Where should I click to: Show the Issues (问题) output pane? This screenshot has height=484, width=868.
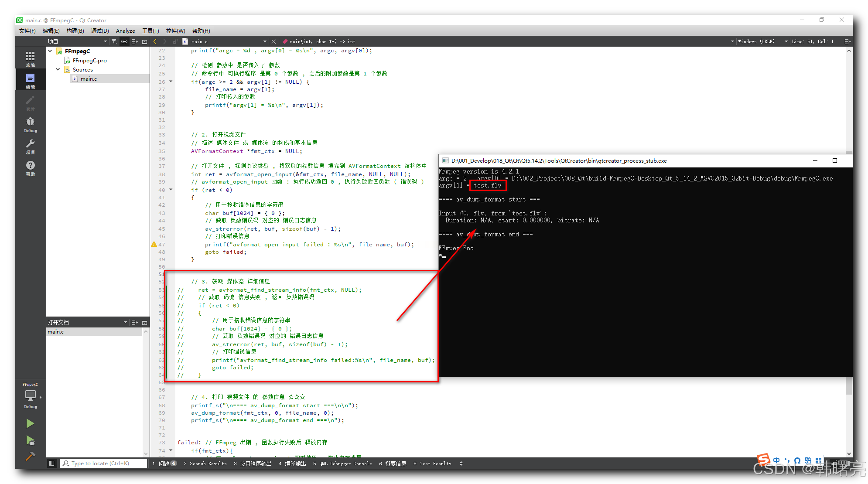[x=164, y=464]
